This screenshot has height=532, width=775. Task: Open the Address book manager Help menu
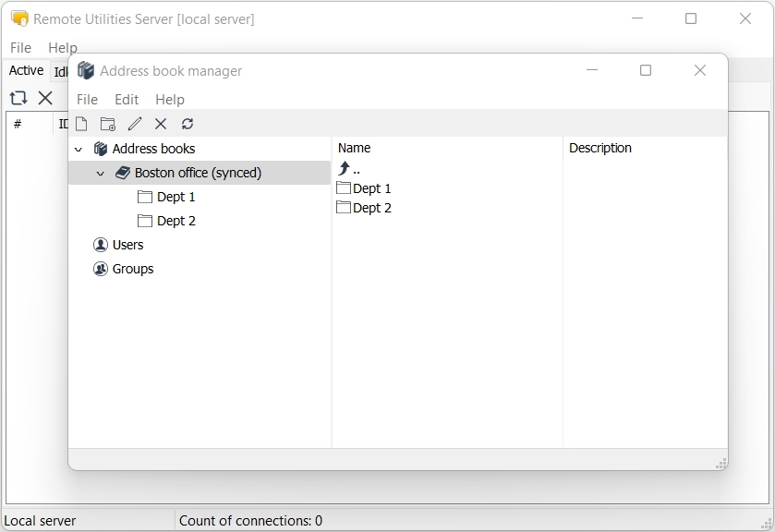pos(170,100)
